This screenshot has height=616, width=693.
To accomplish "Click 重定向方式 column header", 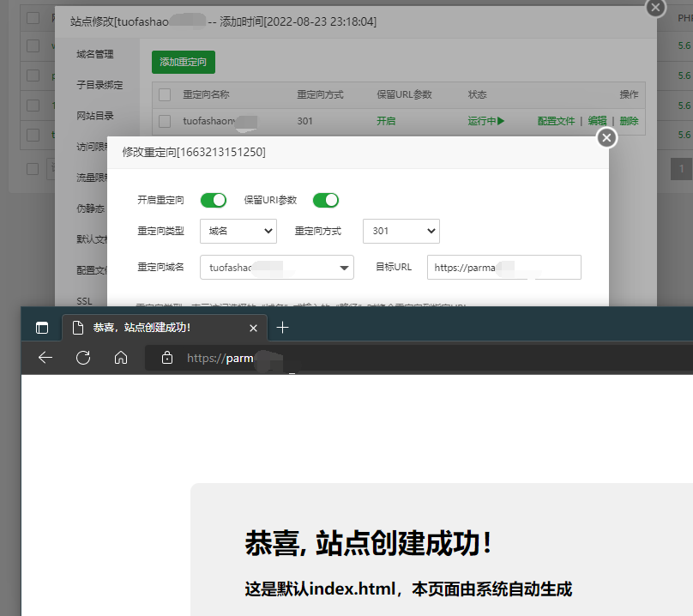I will tap(320, 94).
